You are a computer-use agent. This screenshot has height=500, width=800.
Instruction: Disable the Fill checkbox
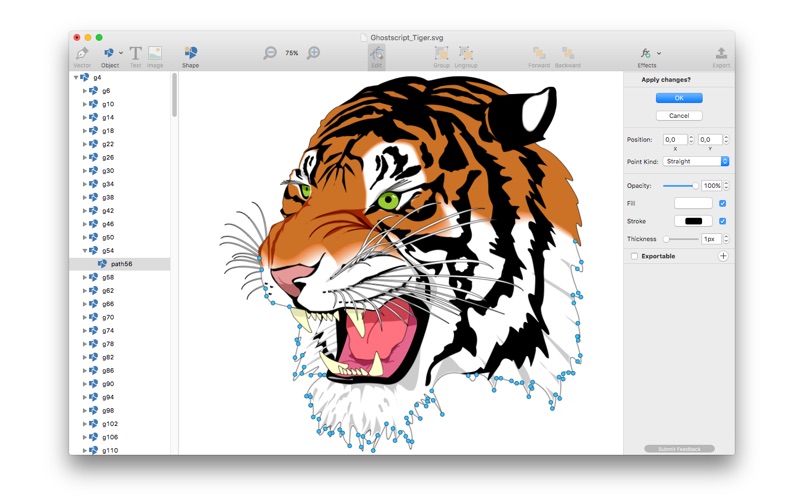pyautogui.click(x=722, y=203)
